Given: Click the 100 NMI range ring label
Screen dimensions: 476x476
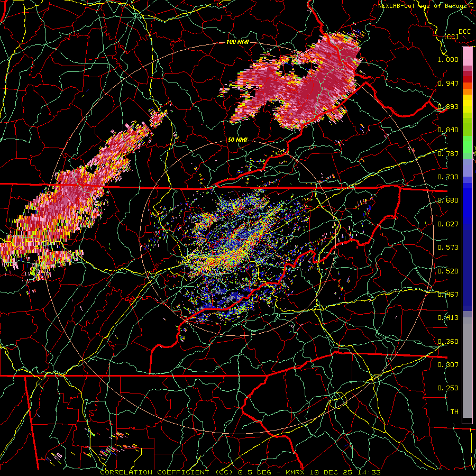Looking at the screenshot, I should point(237,42).
